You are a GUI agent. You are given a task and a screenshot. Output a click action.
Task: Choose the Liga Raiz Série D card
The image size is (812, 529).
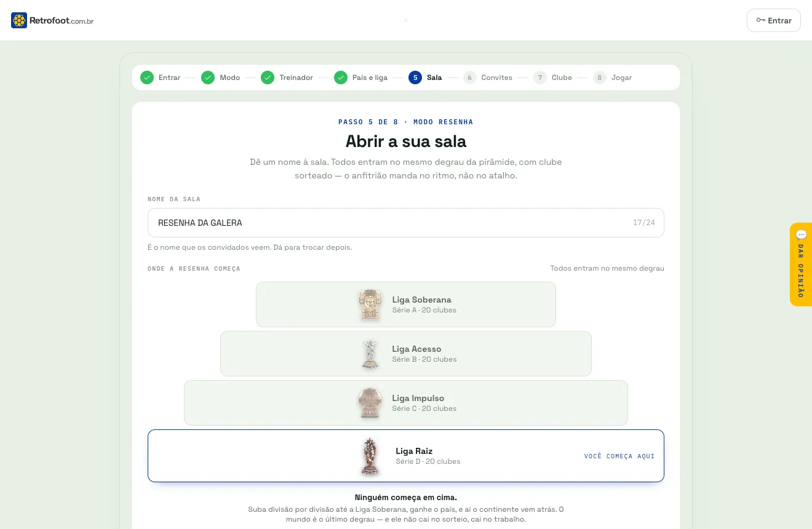point(406,456)
